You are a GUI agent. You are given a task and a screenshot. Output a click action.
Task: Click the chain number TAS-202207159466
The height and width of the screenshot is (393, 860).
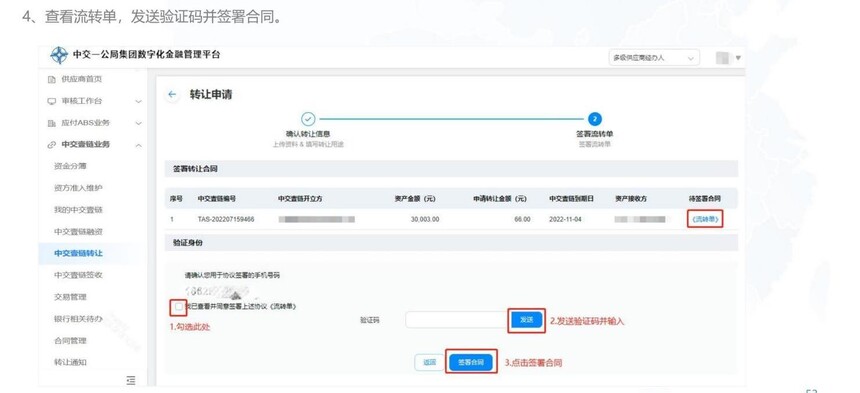225,219
